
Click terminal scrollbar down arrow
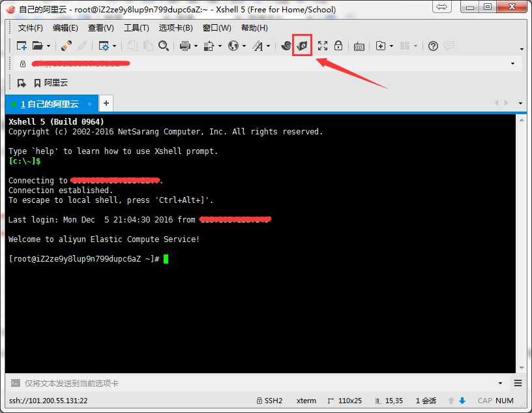522,368
